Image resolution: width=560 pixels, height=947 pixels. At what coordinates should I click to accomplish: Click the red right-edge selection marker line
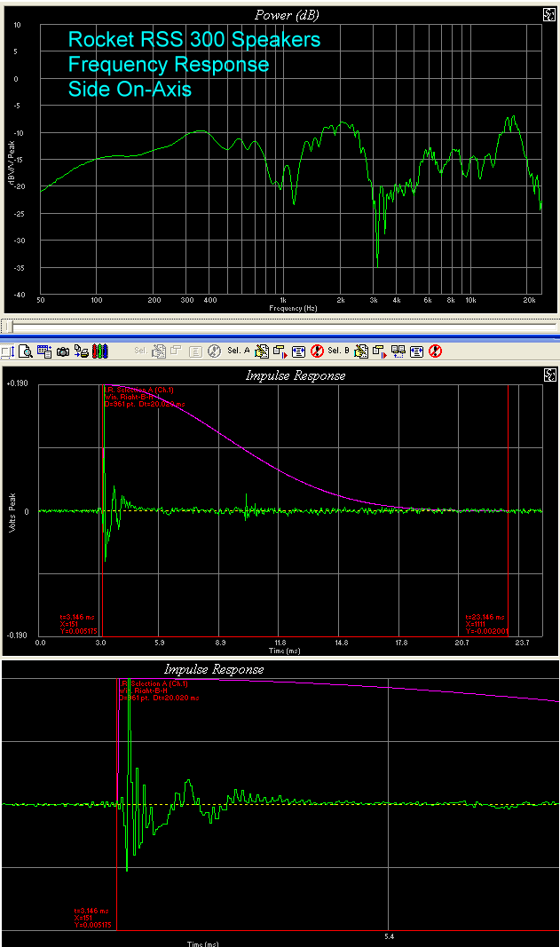(508, 510)
